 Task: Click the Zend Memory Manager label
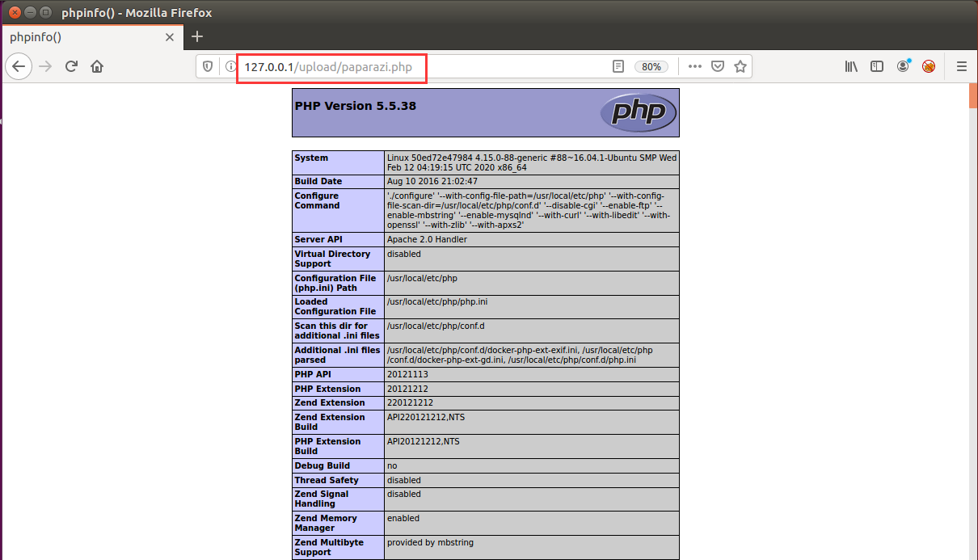(x=326, y=523)
